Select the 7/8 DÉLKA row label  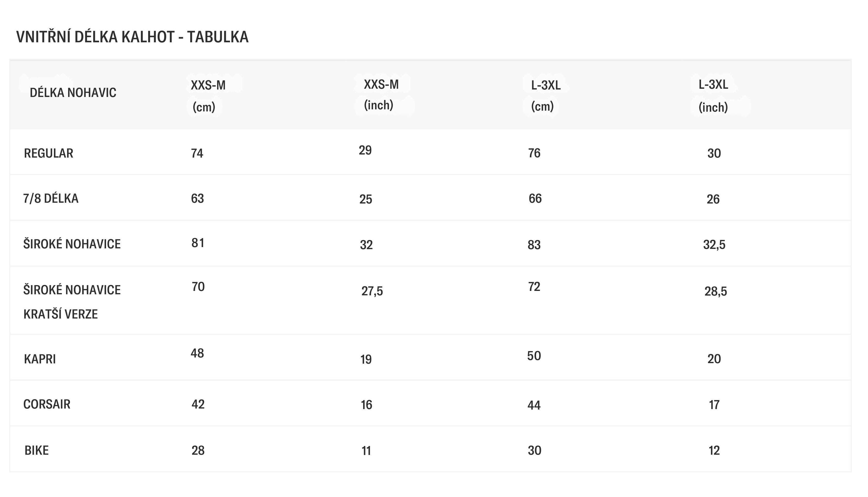[51, 198]
